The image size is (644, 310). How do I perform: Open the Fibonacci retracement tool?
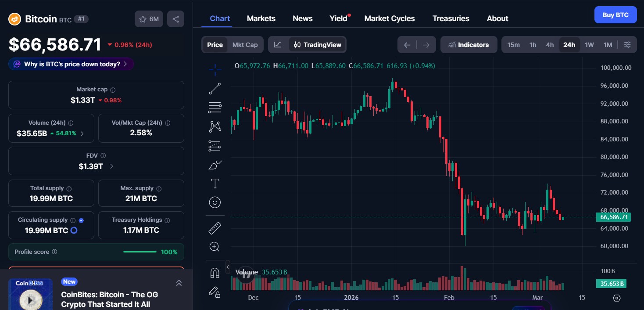tap(215, 107)
